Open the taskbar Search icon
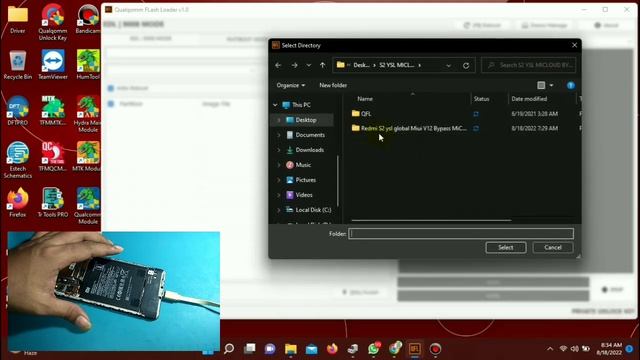This screenshot has height=360, width=640. tap(229, 349)
